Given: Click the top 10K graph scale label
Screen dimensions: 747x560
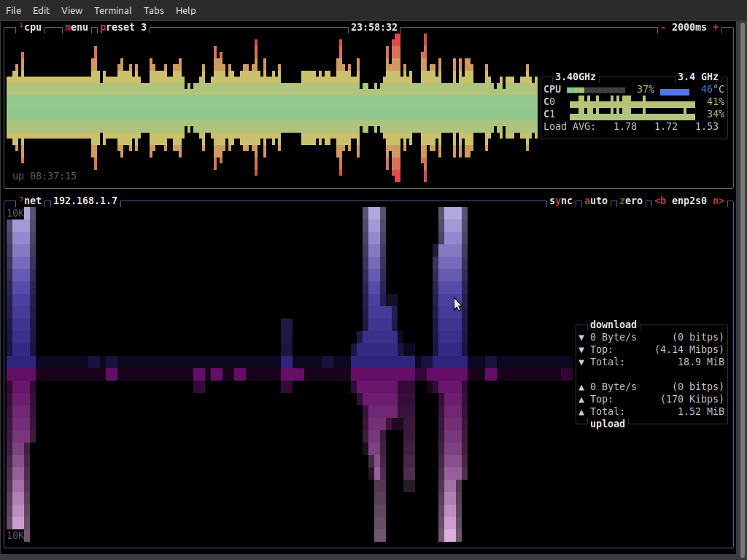Looking at the screenshot, I should click(15, 214).
